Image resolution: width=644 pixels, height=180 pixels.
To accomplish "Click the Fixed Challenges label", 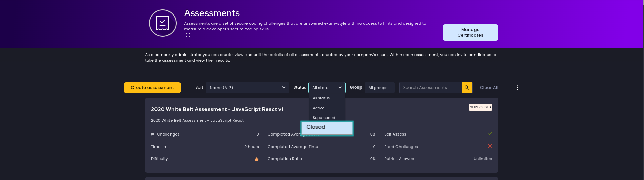I will click(x=401, y=147).
